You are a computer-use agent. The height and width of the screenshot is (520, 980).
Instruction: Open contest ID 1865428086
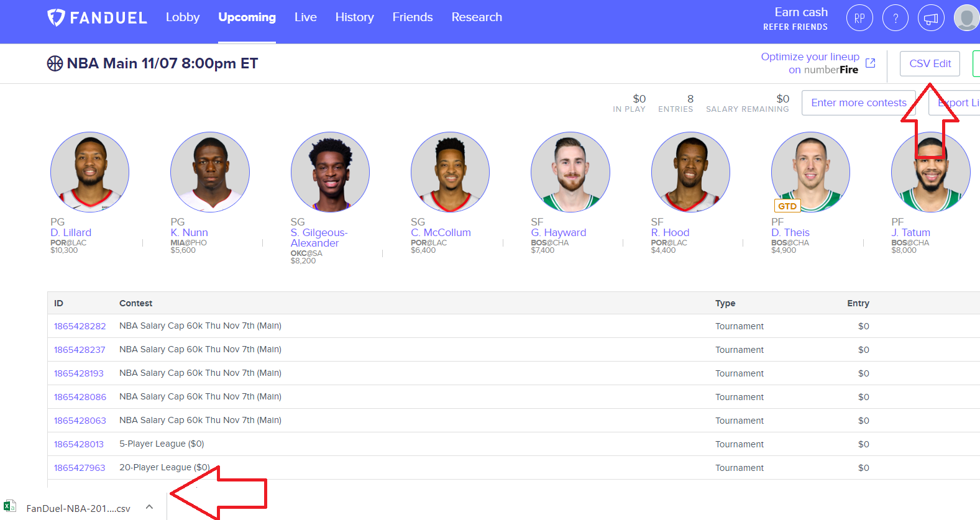coord(80,397)
